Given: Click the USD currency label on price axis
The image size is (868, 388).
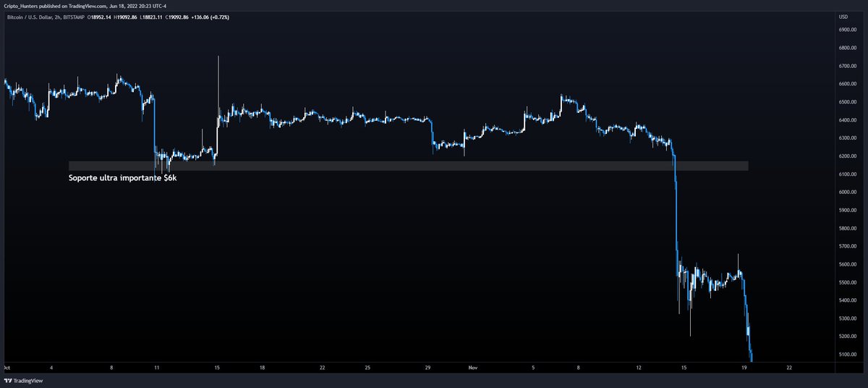Looking at the screenshot, I should tap(843, 16).
